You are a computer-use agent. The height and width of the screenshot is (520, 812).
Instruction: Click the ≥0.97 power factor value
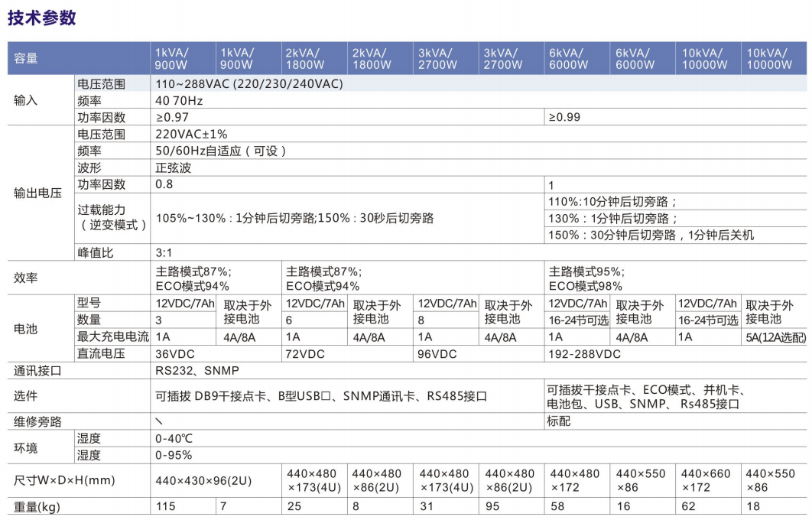pos(172,117)
